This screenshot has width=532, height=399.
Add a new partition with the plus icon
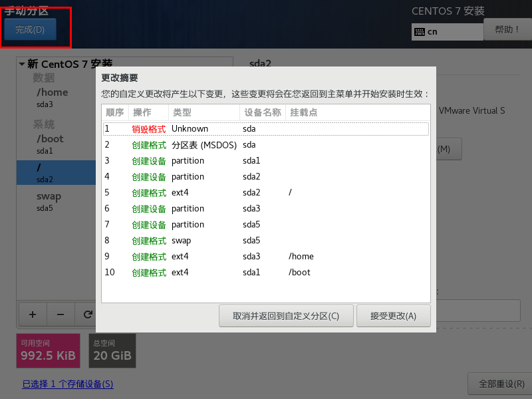pos(32,315)
